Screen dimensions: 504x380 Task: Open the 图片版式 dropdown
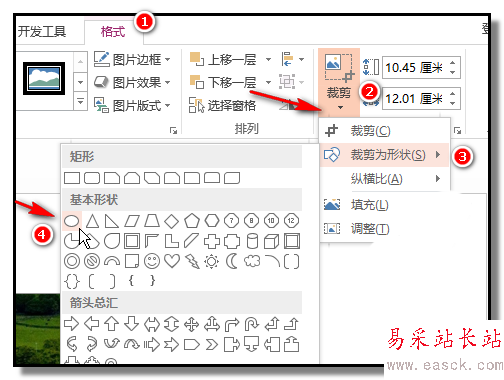132,106
